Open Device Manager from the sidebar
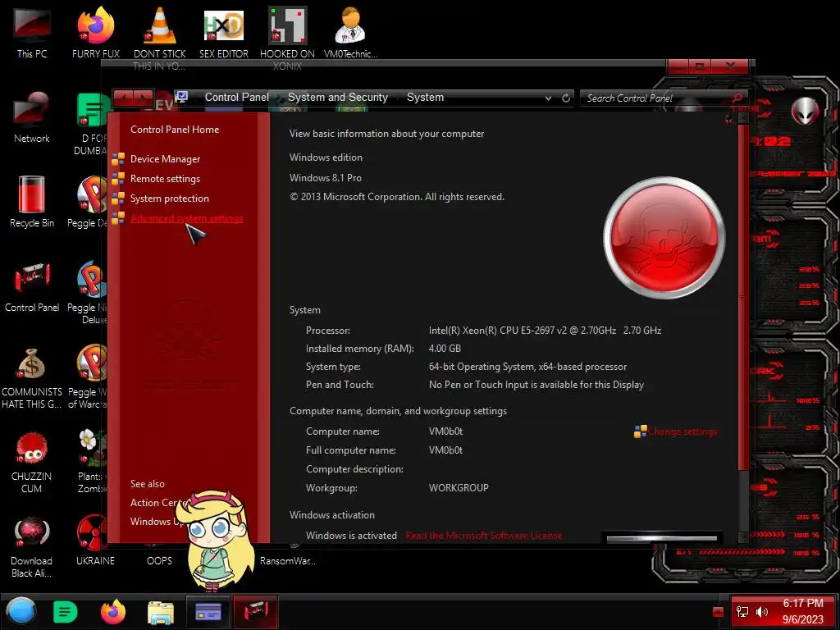Image resolution: width=840 pixels, height=630 pixels. 165,159
